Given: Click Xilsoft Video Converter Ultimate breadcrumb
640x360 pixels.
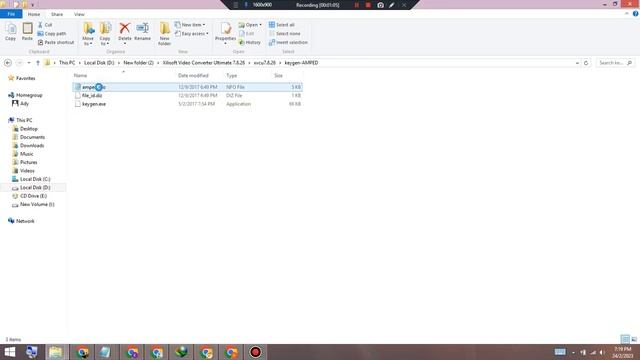Looking at the screenshot, I should pos(204,63).
